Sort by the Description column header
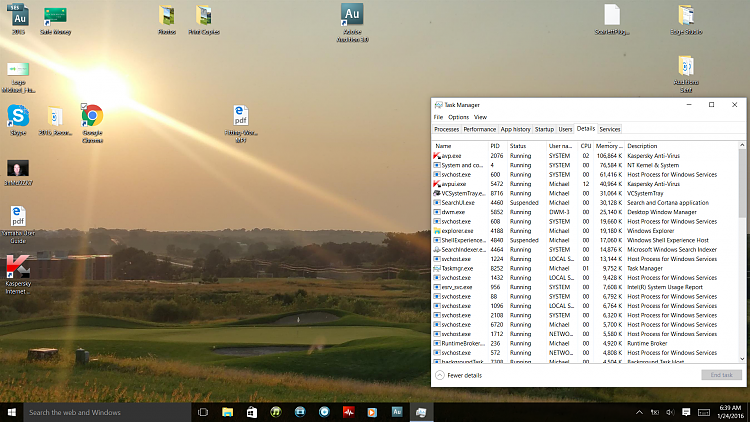The image size is (750, 422). click(x=681, y=146)
